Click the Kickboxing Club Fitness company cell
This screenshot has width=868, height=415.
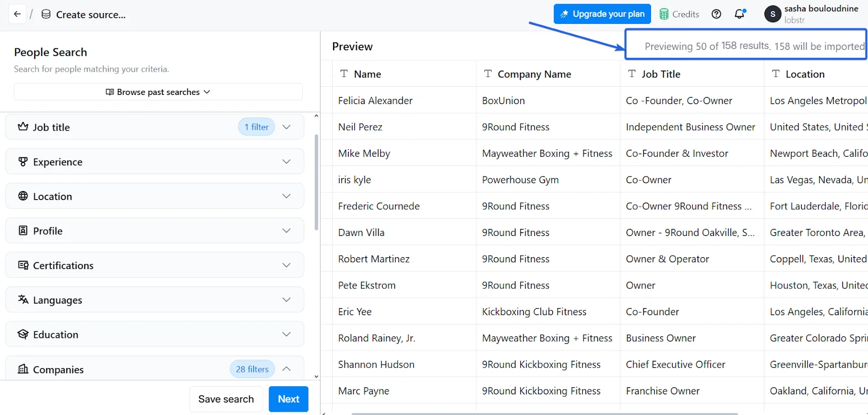(548, 311)
